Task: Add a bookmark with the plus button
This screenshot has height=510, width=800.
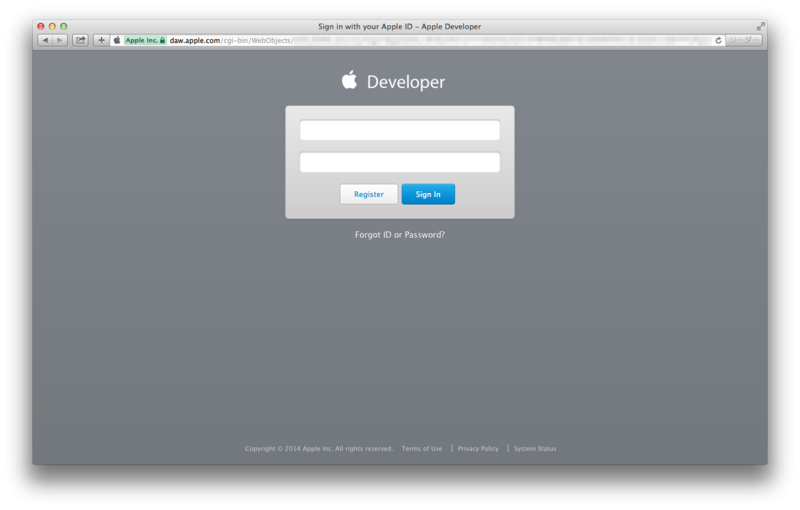Action: pos(101,40)
